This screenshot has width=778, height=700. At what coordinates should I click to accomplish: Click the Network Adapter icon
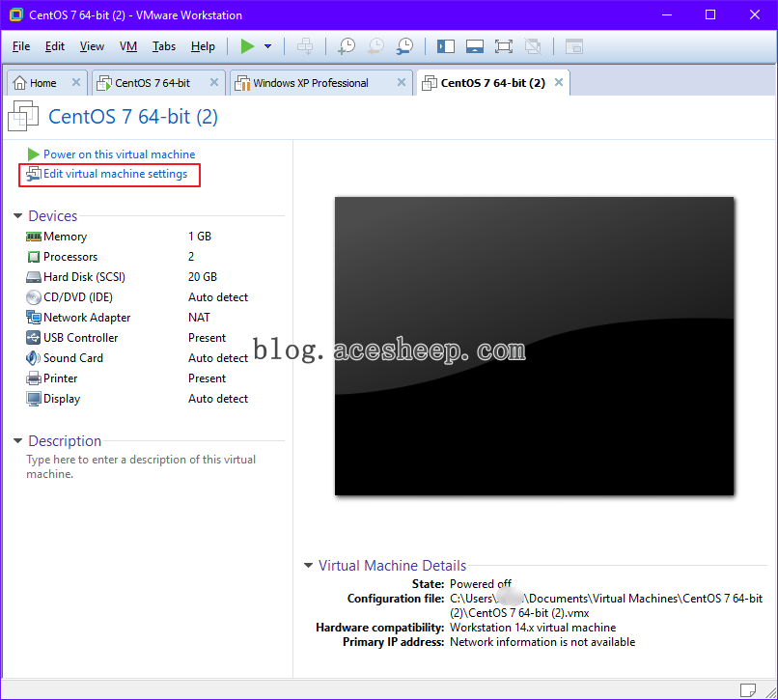coord(33,318)
